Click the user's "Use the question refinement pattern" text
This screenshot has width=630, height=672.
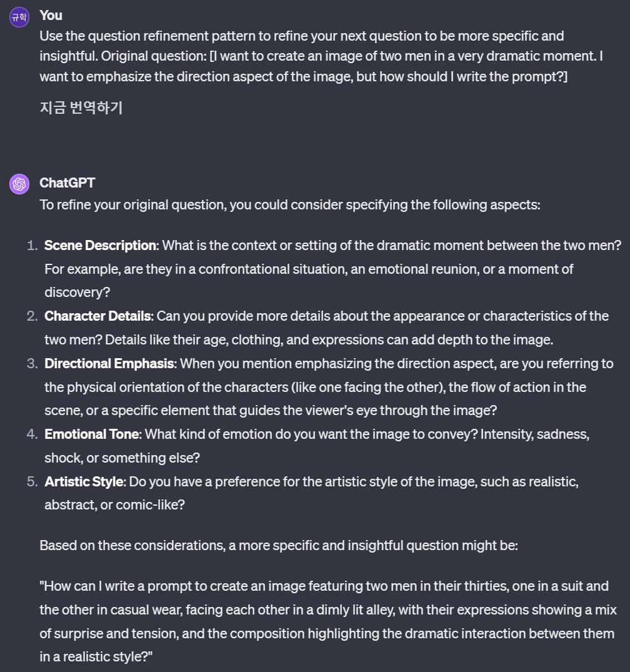tap(301, 36)
